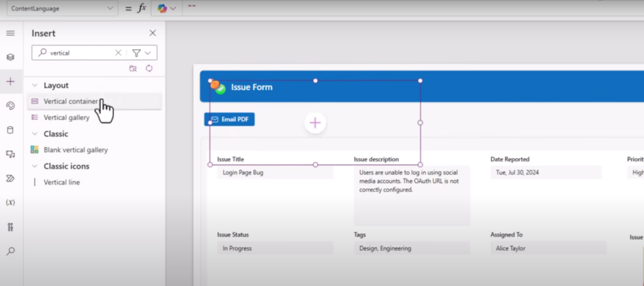This screenshot has height=286, width=644.
Task: Open the Variables (x) icon in sidebar
Action: tap(10, 202)
